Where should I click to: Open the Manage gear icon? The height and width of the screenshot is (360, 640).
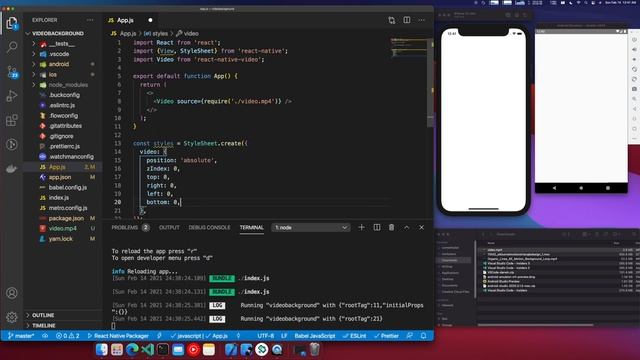pos(12,317)
